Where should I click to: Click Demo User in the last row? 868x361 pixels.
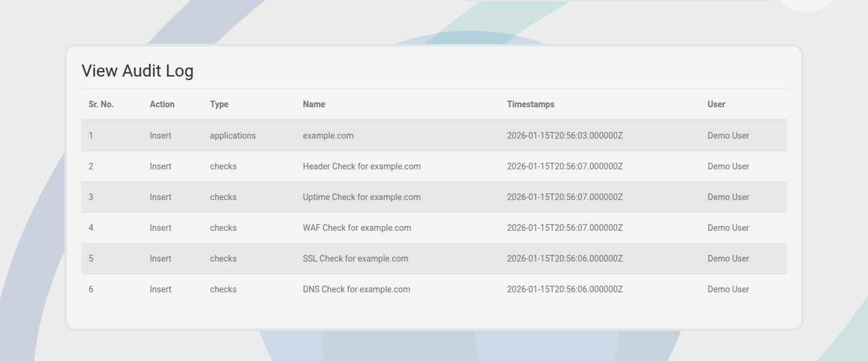(x=728, y=289)
